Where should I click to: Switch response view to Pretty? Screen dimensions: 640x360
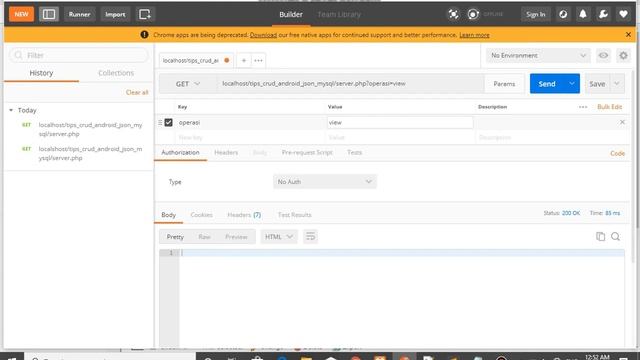pos(175,237)
